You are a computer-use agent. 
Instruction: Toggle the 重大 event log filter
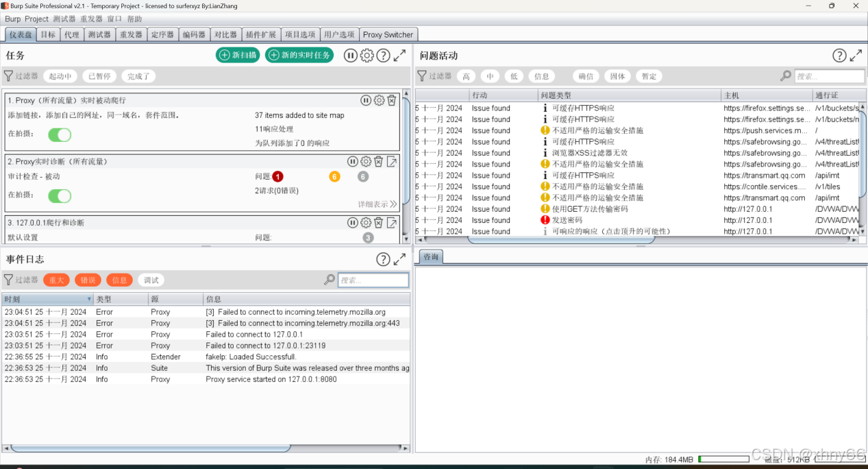[56, 280]
